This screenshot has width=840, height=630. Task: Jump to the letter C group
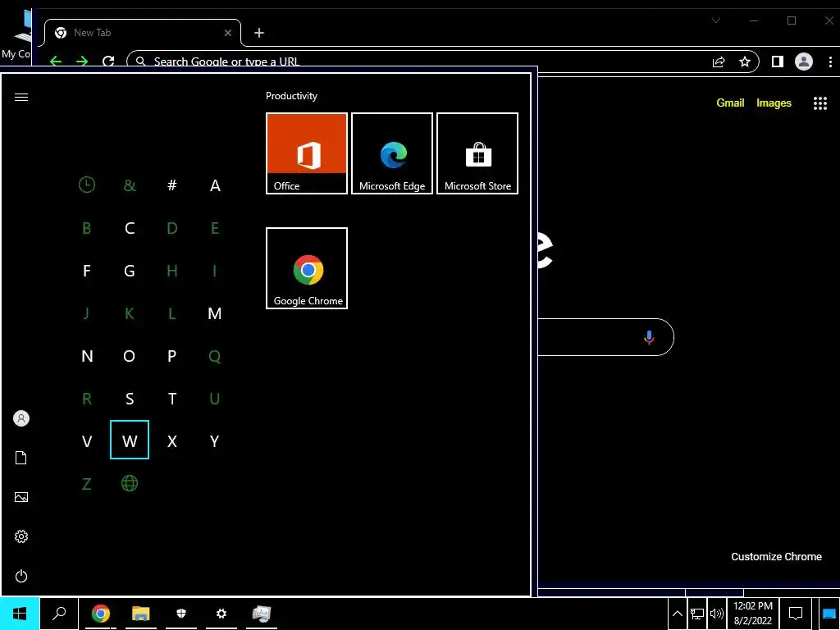[x=130, y=228]
